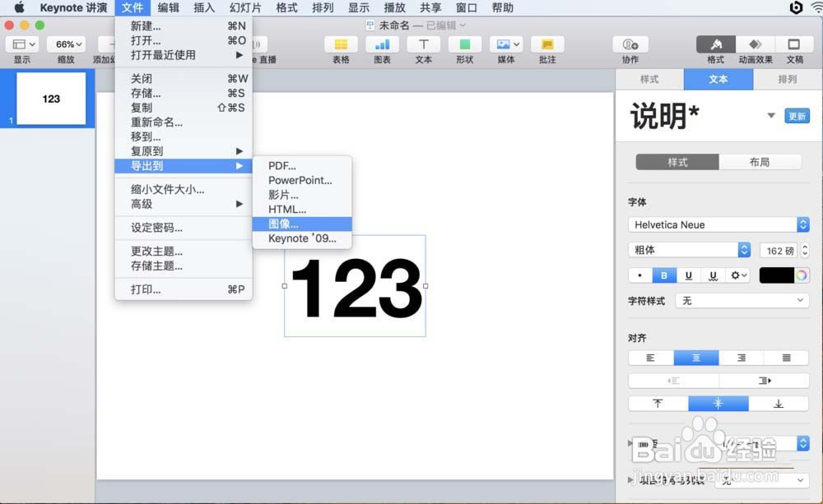Select center text alignment button

pyautogui.click(x=696, y=358)
